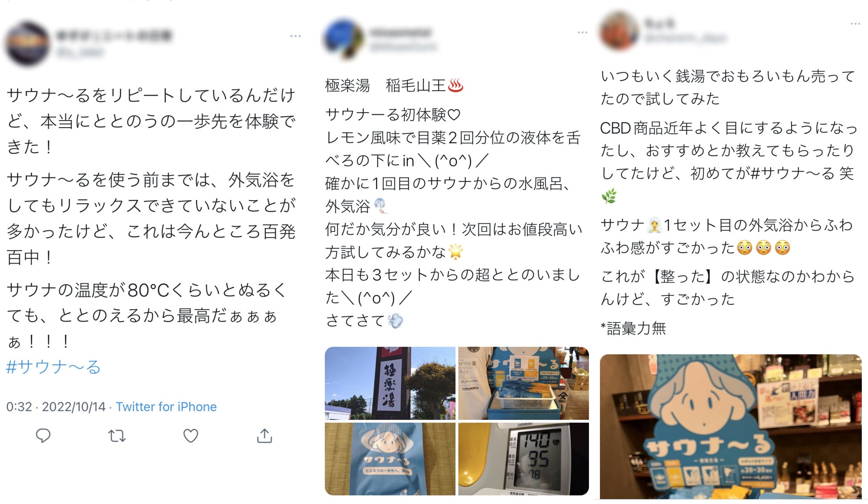
Task: View the blue サウナ〜る package photo
Action: (390, 459)
